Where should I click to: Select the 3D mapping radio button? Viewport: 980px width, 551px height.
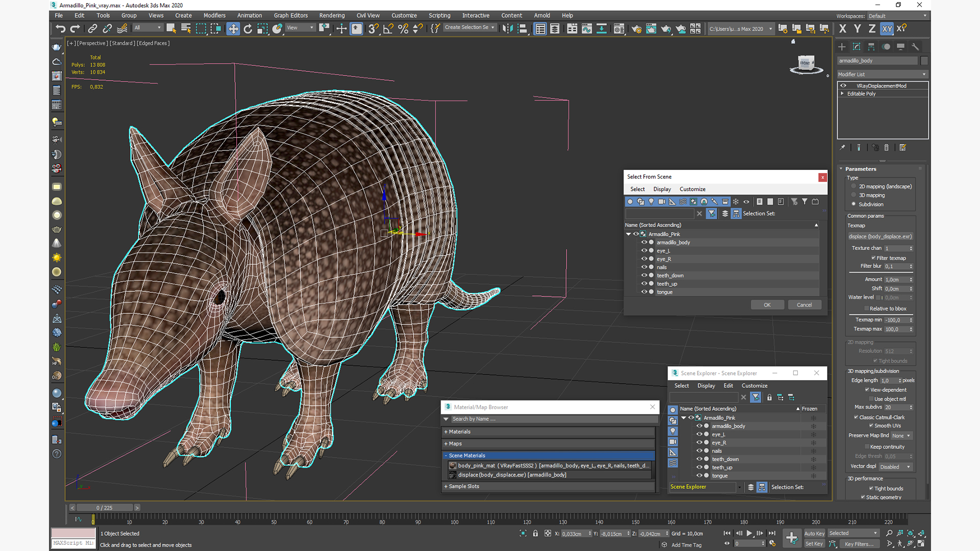[853, 195]
